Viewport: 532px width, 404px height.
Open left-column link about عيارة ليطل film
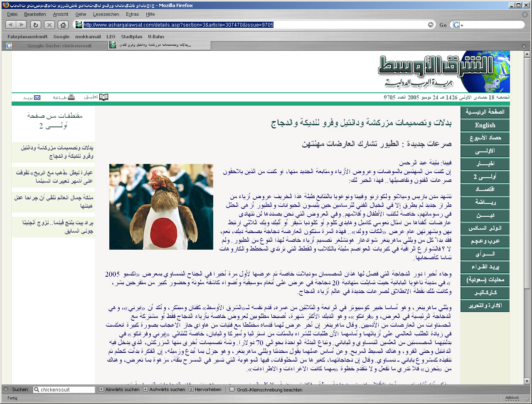(54, 177)
